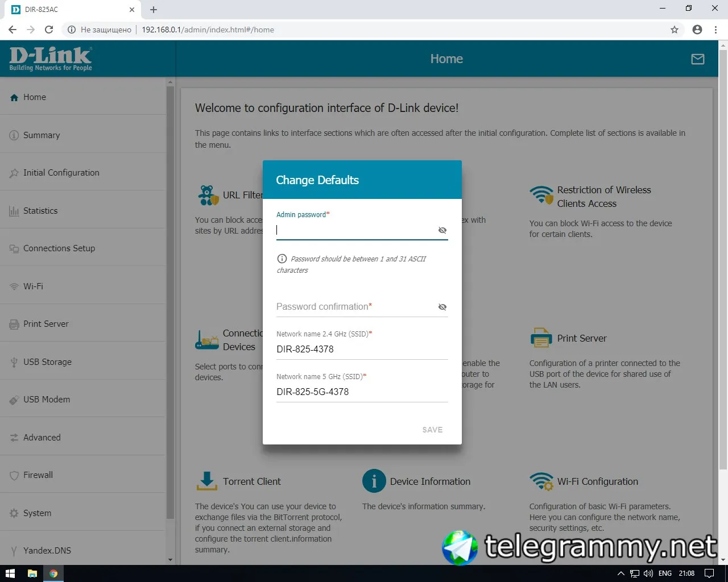Click the Initial Configuration star icon
Screen dimensions: 728x582
coord(14,173)
